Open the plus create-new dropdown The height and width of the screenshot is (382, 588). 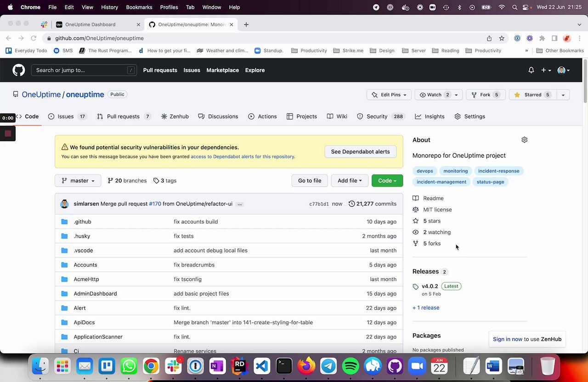pyautogui.click(x=546, y=70)
